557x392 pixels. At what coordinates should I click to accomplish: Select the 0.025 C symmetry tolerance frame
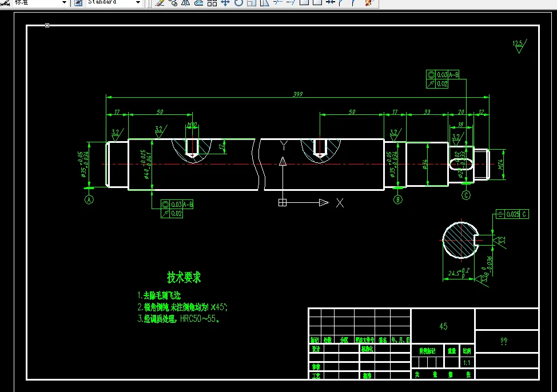click(512, 214)
